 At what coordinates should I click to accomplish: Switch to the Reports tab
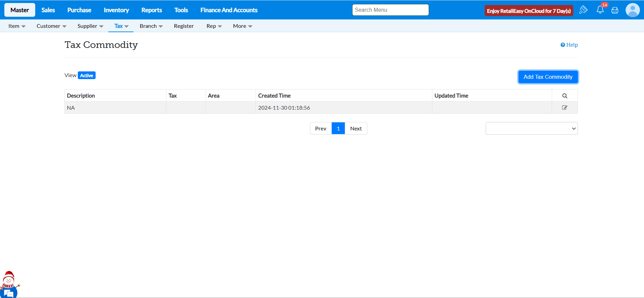tap(152, 10)
